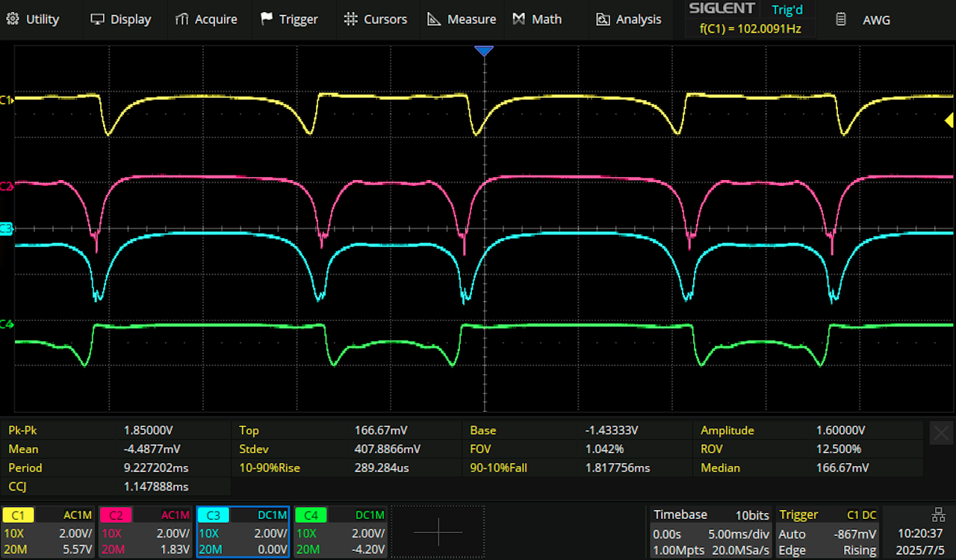This screenshot has height=560, width=956.
Task: Close the measurement results panel
Action: coord(941,433)
